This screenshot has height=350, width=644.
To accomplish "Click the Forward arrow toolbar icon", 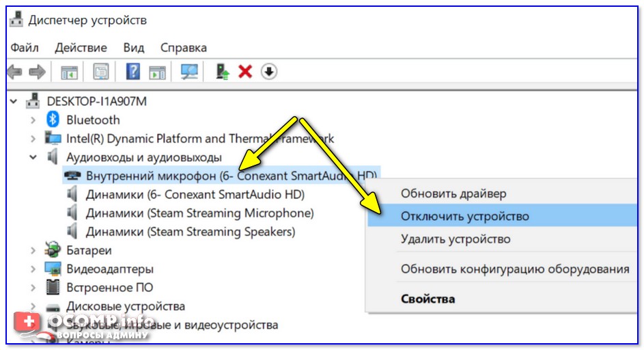I will coord(37,72).
